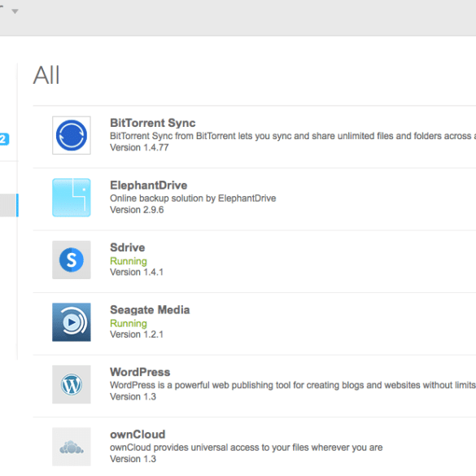Open the WordPress app icon
Image resolution: width=476 pixels, height=476 pixels.
[x=72, y=384]
